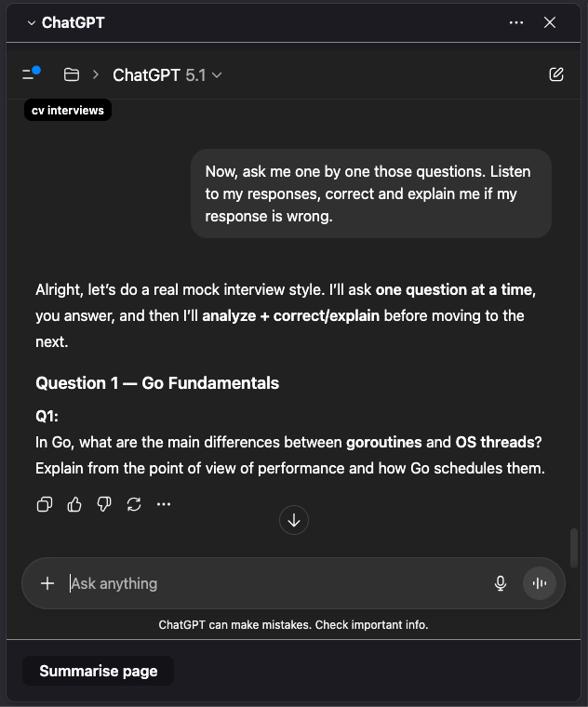Regenerate the assistant response
The width and height of the screenshot is (588, 707).
(x=134, y=504)
